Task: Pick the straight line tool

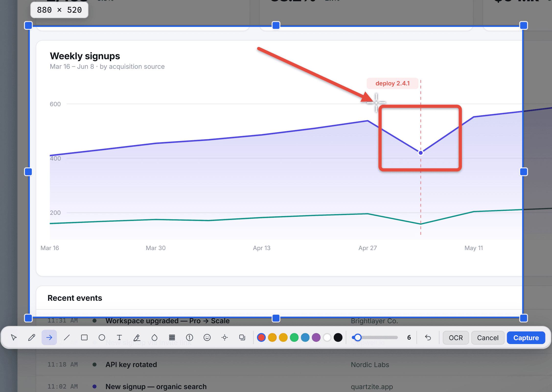Action: [67, 338]
